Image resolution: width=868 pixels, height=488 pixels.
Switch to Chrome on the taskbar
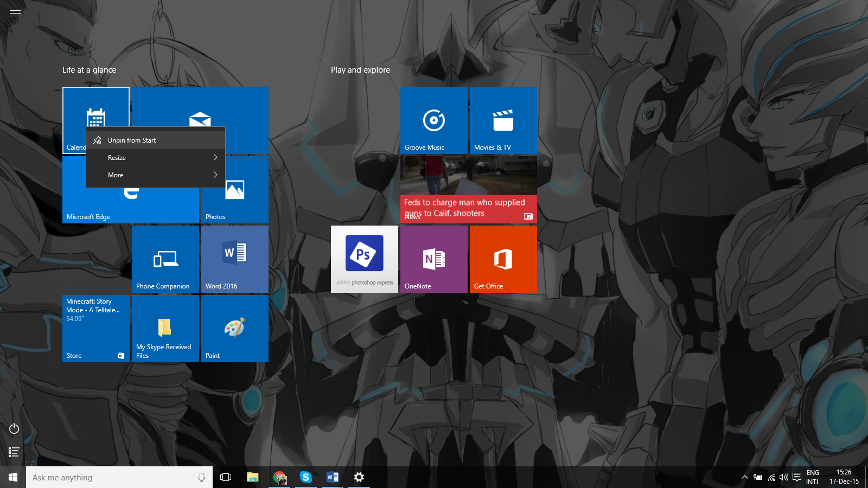(x=279, y=477)
